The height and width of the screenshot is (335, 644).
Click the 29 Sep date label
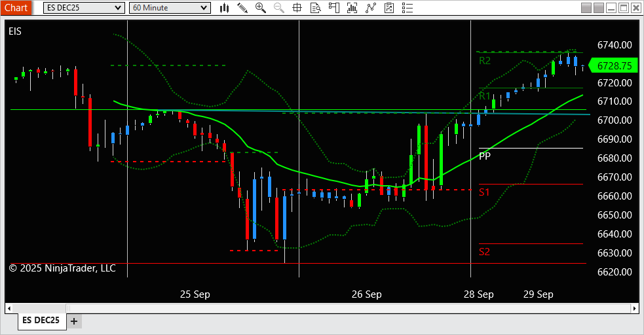539,294
